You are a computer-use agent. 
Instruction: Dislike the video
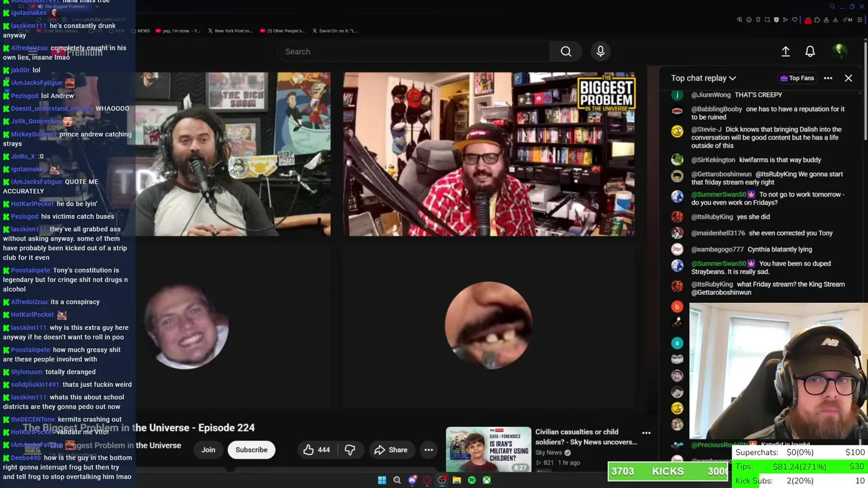(x=350, y=450)
